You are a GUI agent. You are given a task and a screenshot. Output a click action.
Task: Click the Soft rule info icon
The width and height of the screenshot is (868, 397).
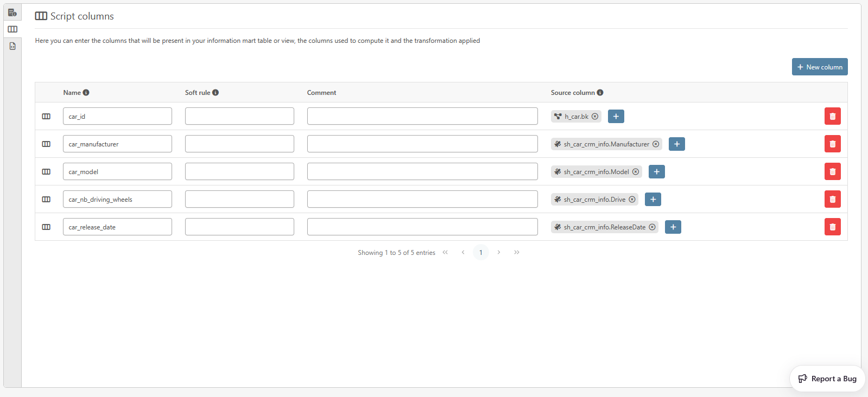point(216,93)
